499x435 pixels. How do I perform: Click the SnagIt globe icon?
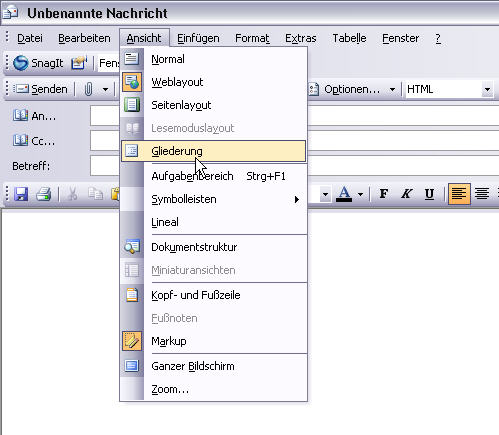(x=21, y=63)
